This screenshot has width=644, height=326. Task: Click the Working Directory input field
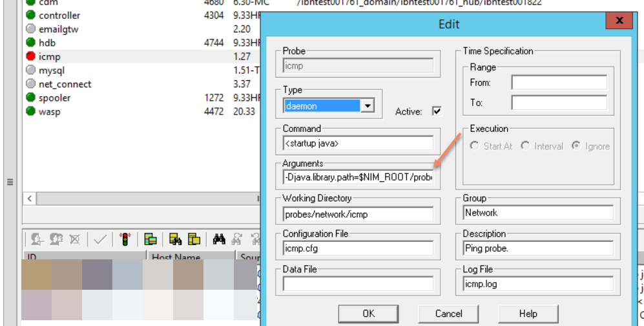click(x=358, y=213)
